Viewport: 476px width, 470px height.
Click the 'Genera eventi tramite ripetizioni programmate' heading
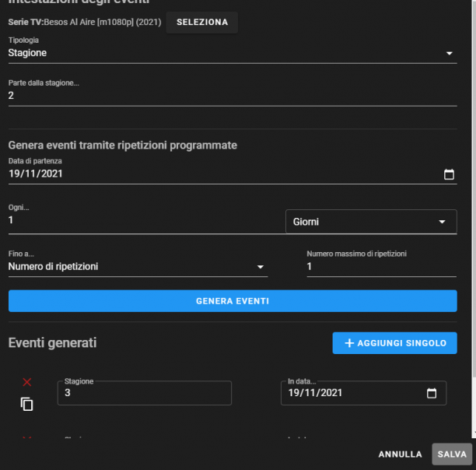(x=123, y=146)
